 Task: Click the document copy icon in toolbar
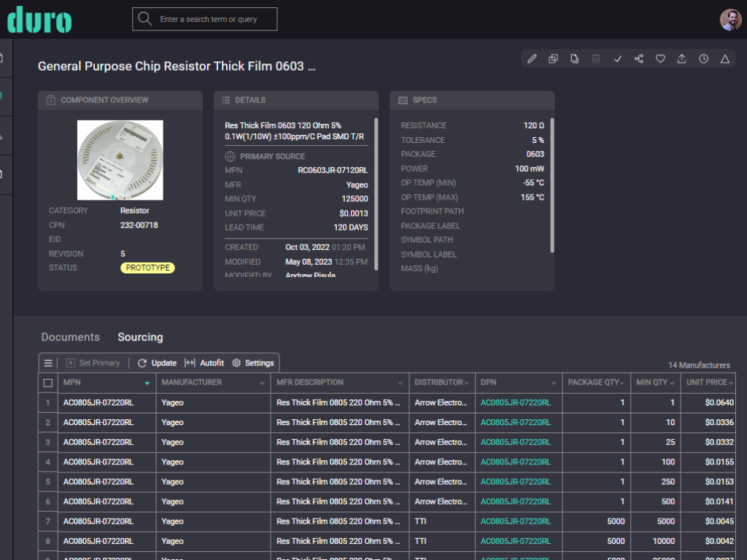[x=575, y=58]
